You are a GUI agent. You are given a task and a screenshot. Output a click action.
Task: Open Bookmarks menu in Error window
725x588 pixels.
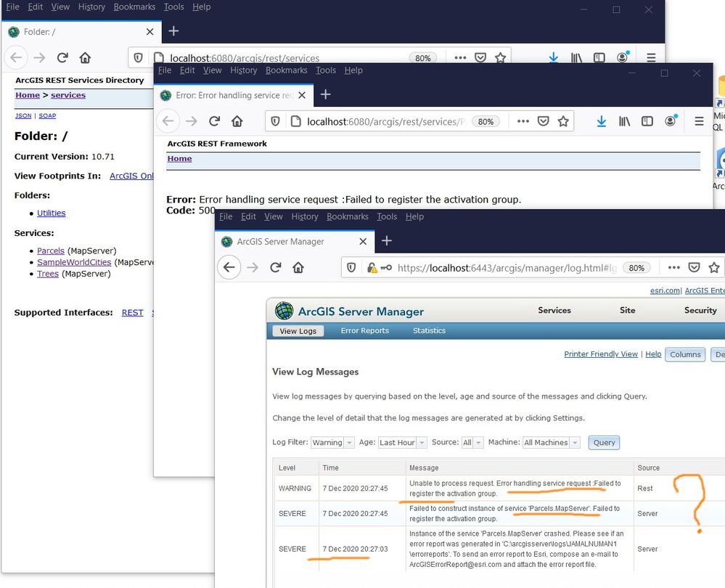coord(286,70)
